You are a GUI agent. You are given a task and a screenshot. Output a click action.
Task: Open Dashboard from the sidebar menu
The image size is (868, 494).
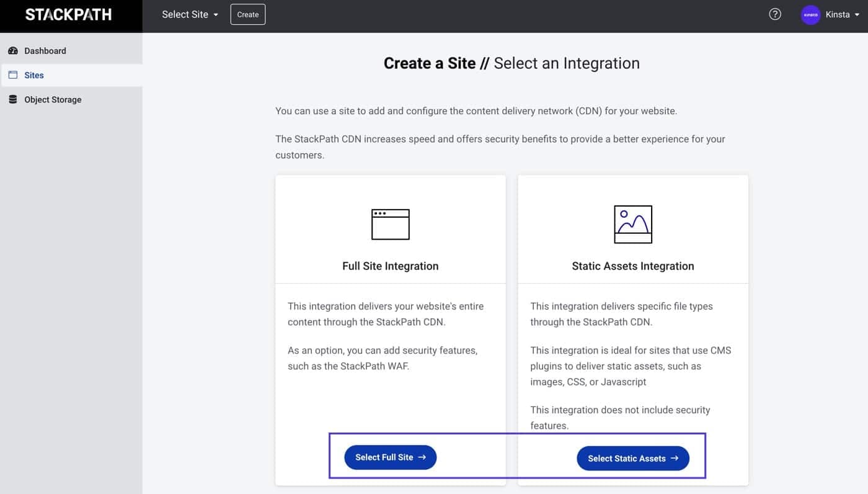tap(45, 50)
